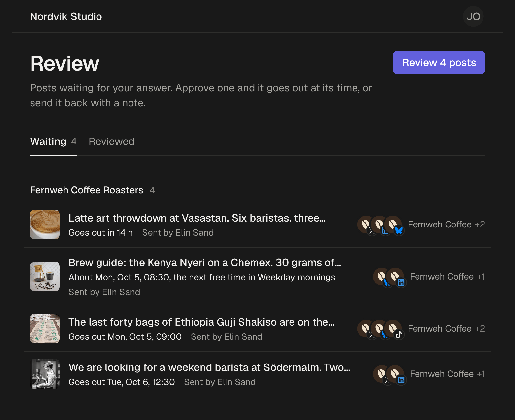
Task: Click 'Fernweh Coffee +1' on the weekend barista row
Action: [448, 374]
